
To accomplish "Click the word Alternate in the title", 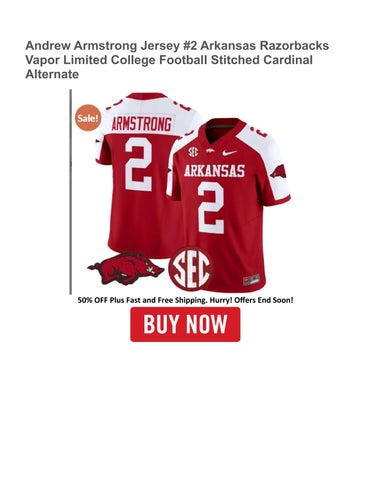I will pos(52,74).
